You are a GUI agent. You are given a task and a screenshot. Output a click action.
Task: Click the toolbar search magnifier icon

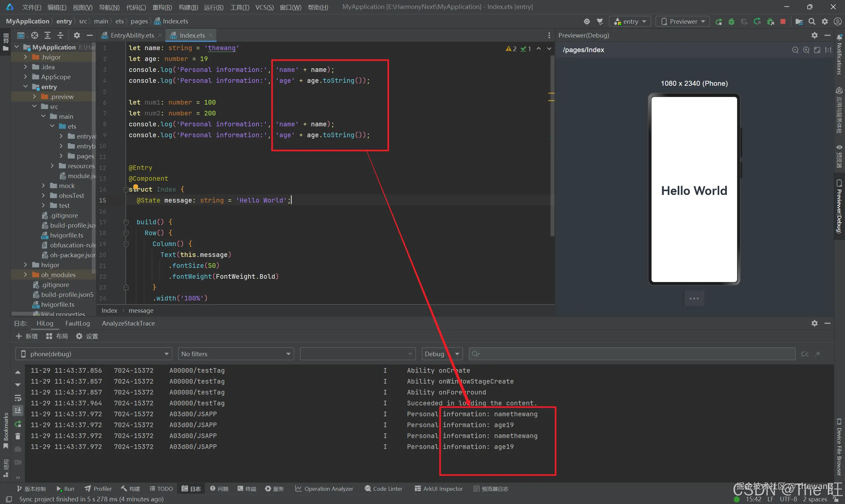click(812, 22)
